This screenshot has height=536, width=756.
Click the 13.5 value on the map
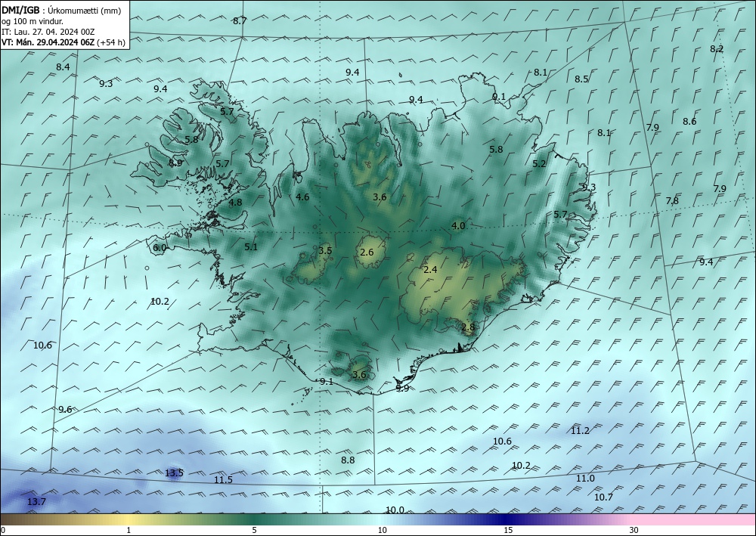pyautogui.click(x=174, y=472)
